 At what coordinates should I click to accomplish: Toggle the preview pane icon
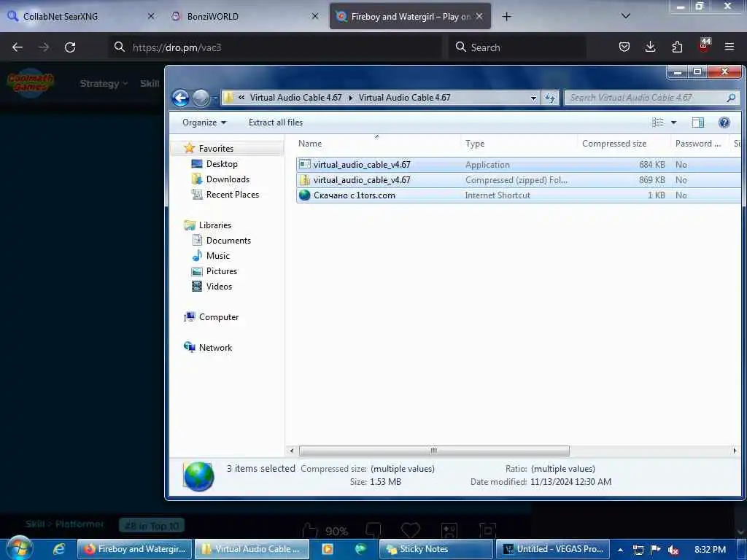tap(698, 122)
